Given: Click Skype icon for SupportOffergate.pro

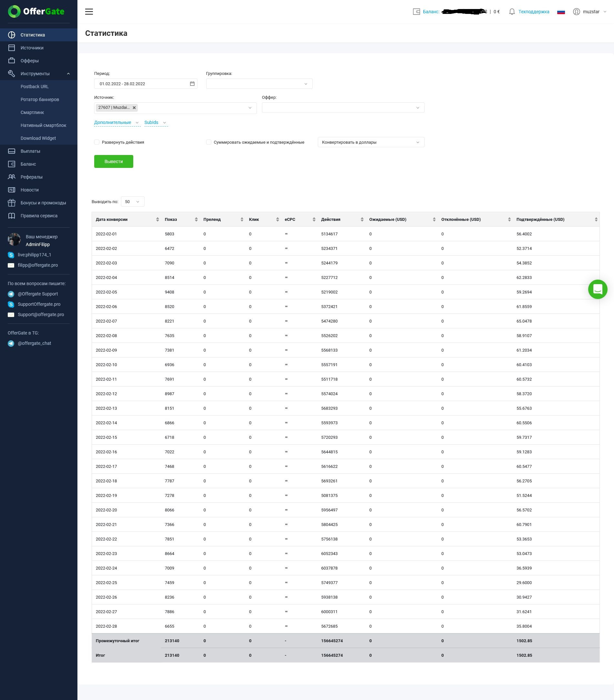Looking at the screenshot, I should pos(11,304).
